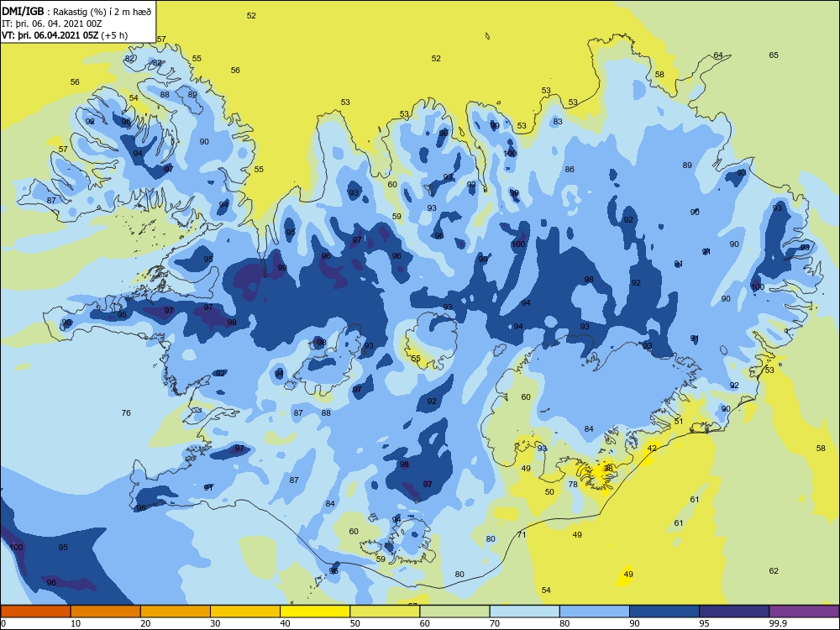Click the '95' tick label on the color scale
Screen dimensions: 840x630
coord(704,623)
